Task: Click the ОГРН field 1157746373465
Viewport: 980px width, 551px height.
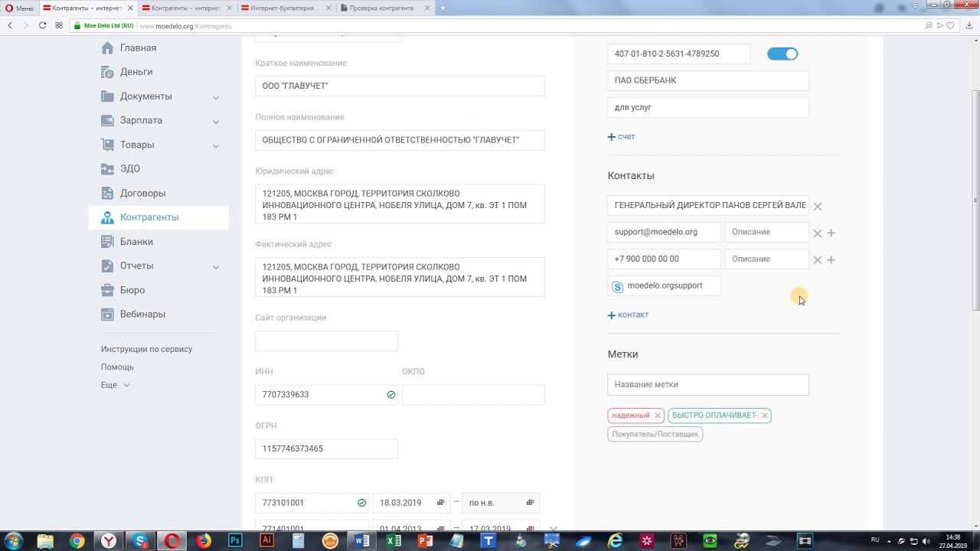Action: coord(326,448)
